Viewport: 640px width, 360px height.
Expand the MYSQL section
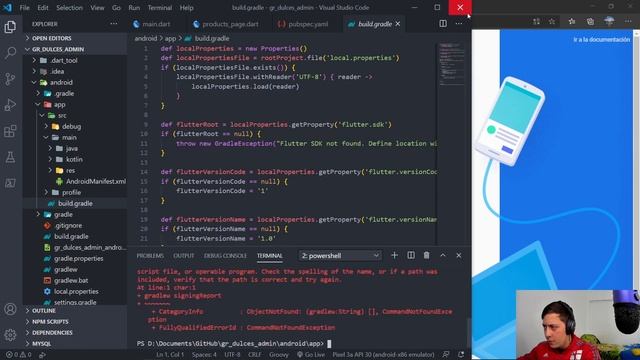[75, 344]
